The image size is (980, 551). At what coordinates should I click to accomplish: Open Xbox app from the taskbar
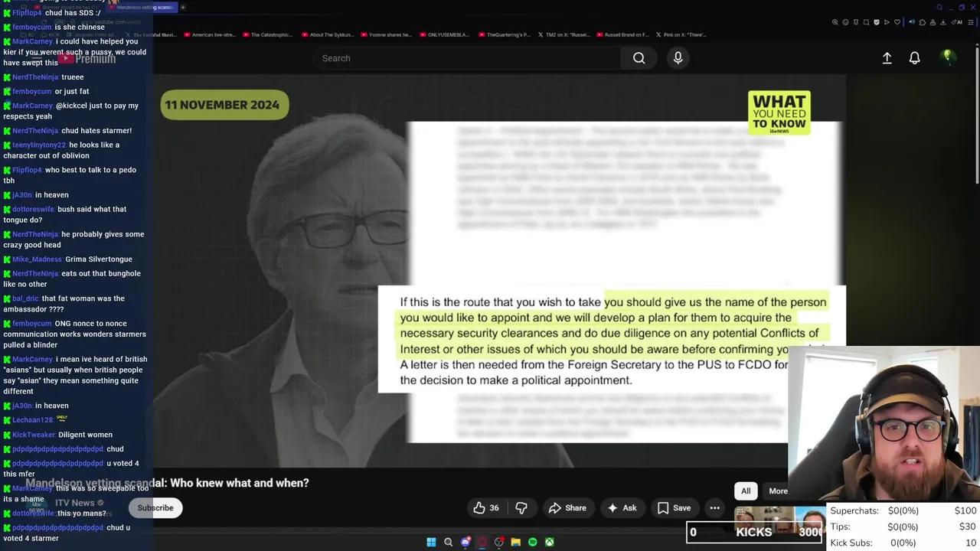click(549, 542)
